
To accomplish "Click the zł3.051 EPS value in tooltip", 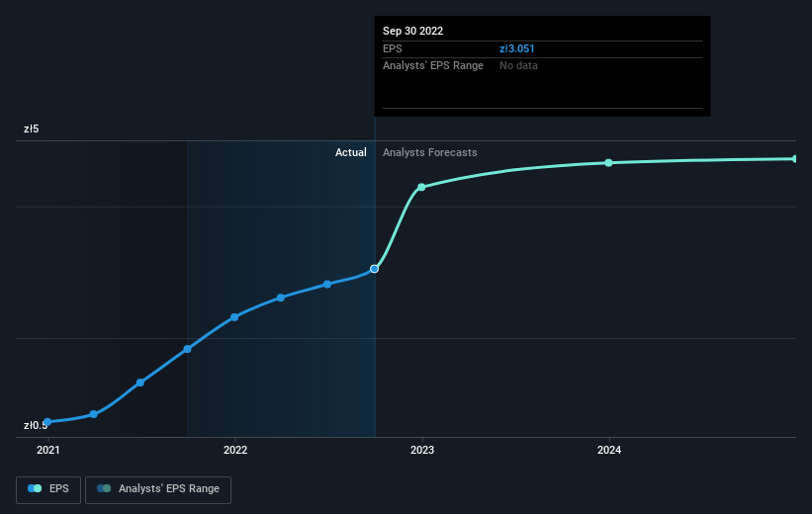I will (x=517, y=48).
